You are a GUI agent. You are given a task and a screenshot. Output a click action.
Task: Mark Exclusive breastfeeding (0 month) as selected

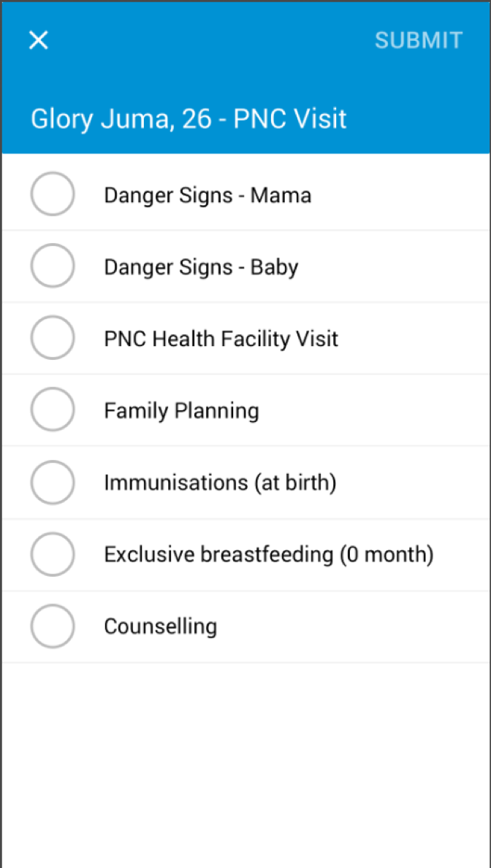click(52, 553)
